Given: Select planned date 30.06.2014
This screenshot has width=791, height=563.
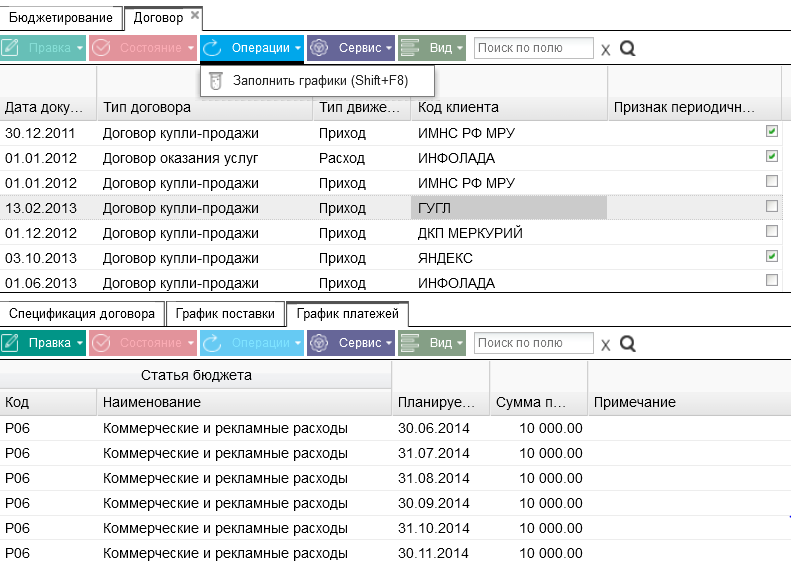Looking at the screenshot, I should click(440, 428).
